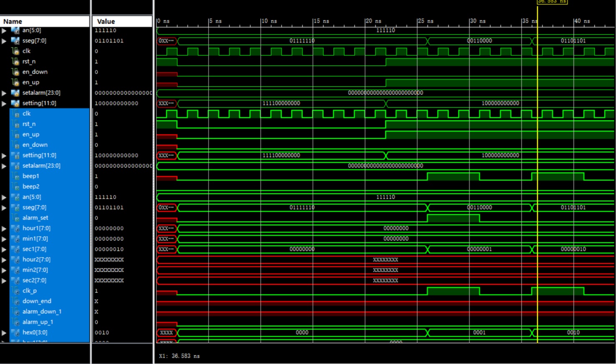This screenshot has height=364, width=616.
Task: Click the high pulse of alarm_set waveform
Action: coord(453,217)
